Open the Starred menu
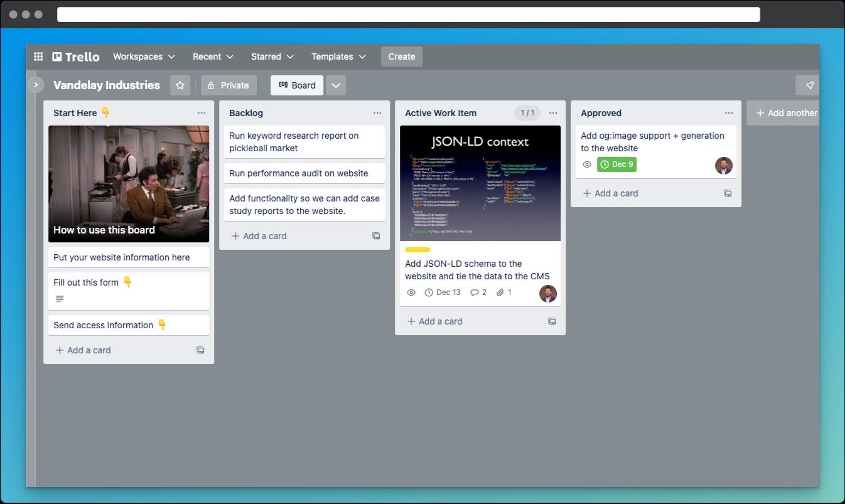Screen dimensions: 845x504 click(x=272, y=56)
